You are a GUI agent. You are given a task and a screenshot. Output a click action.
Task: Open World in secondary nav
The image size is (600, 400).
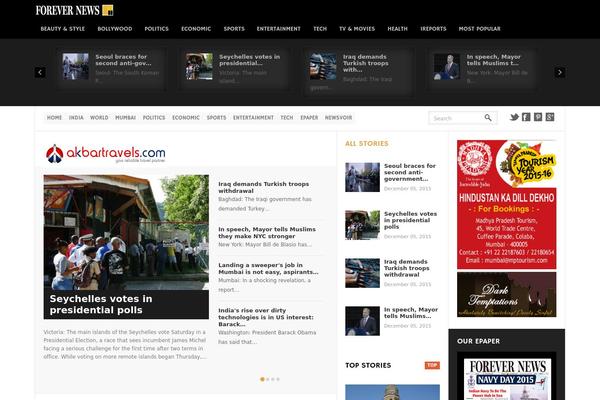pyautogui.click(x=99, y=118)
